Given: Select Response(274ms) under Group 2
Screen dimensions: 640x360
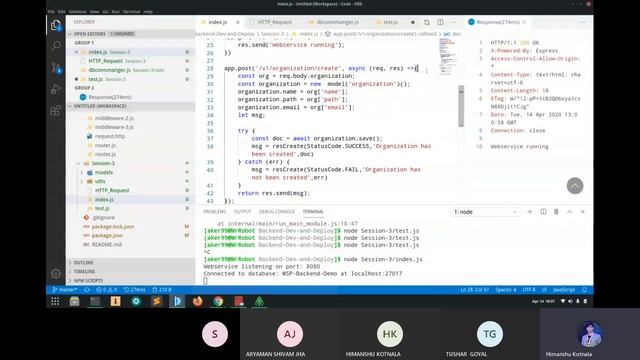Looking at the screenshot, I should (109, 97).
